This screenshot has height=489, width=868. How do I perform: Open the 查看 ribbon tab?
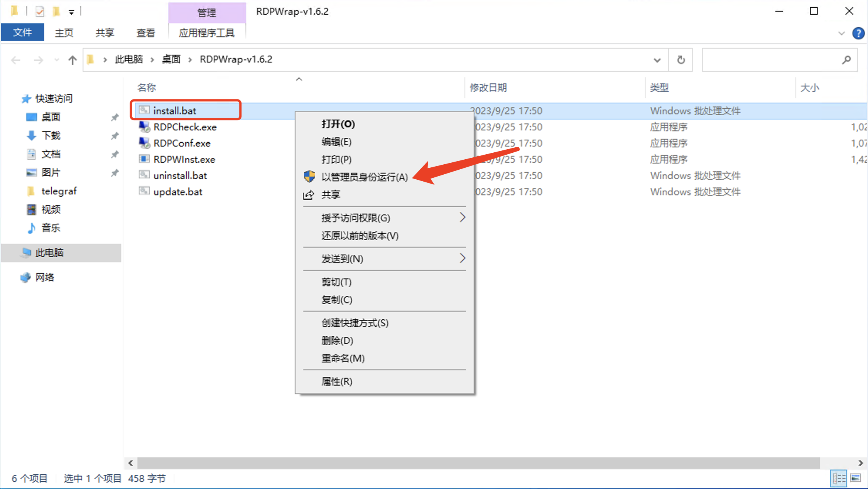[145, 33]
